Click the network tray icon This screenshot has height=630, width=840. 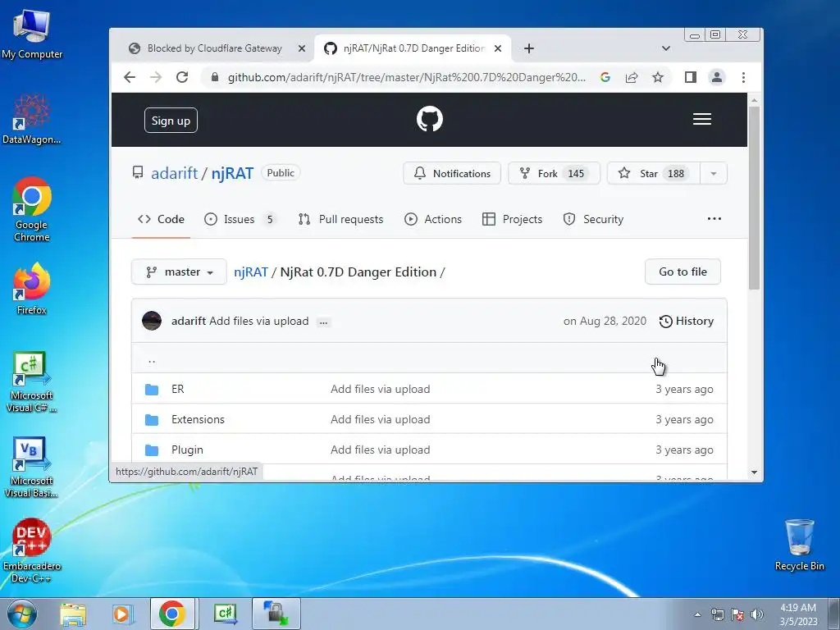click(717, 614)
